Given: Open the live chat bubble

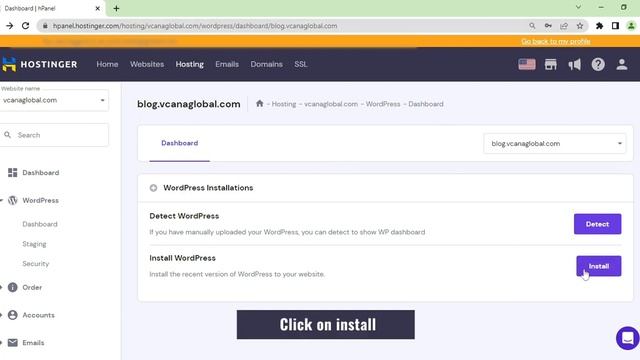Looking at the screenshot, I should click(x=627, y=338).
